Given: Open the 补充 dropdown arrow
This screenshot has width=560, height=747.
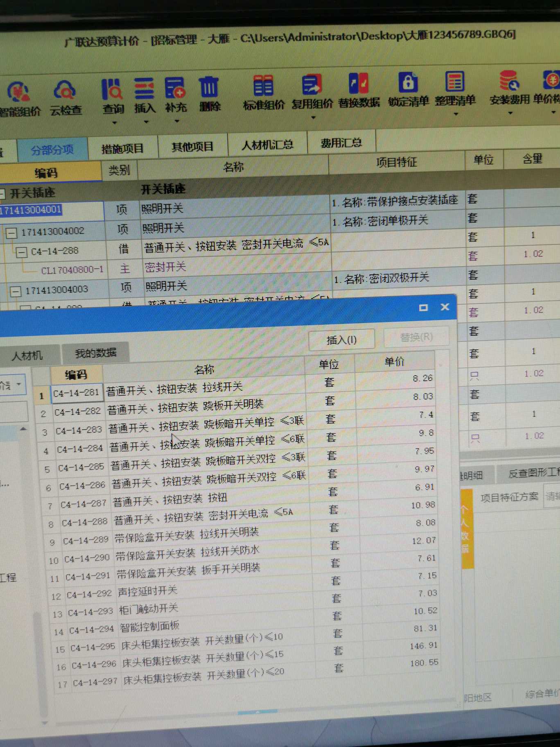Looking at the screenshot, I should 177,121.
